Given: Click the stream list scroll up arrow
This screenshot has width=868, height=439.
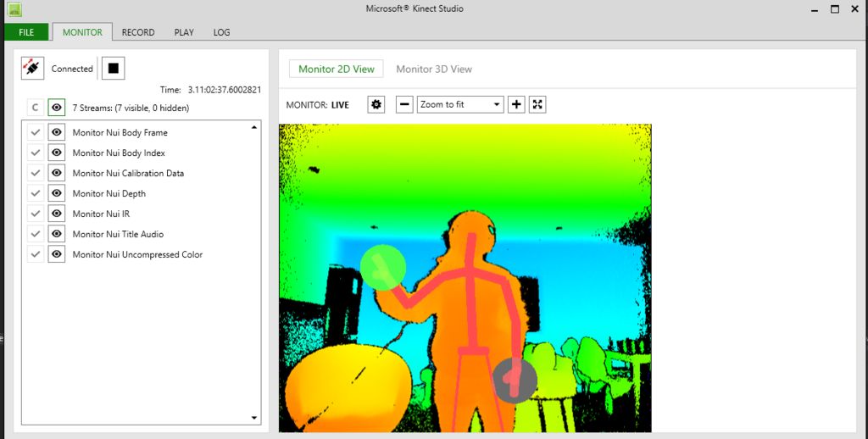Looking at the screenshot, I should point(254,127).
